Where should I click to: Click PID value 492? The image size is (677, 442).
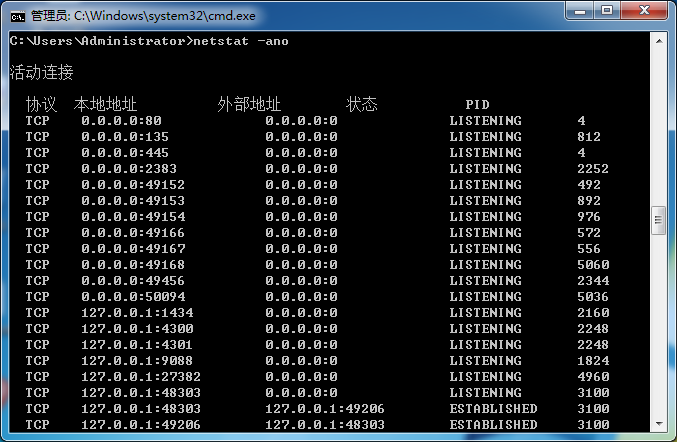(589, 185)
